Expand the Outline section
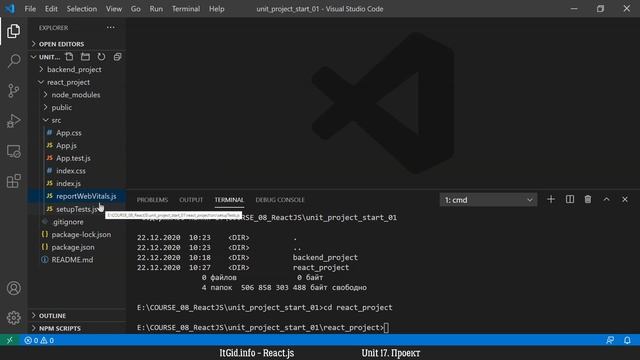 tap(77, 316)
